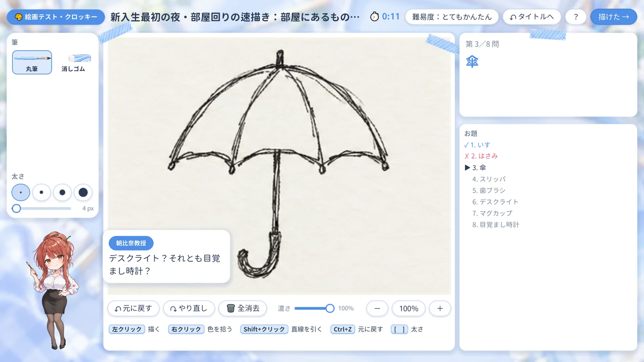The height and width of the screenshot is (362, 644).
Task: Select prompt 2. はさみ in list
Action: tap(481, 156)
